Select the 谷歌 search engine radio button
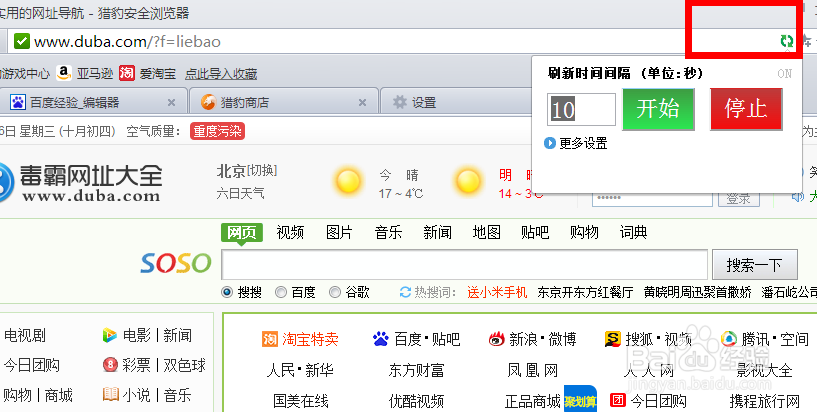The height and width of the screenshot is (412, 817). coord(335,292)
